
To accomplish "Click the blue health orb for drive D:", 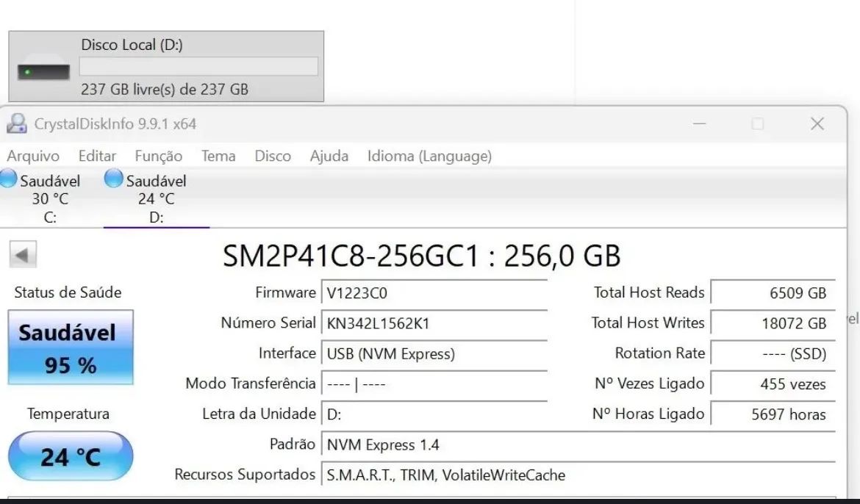I will [x=113, y=179].
